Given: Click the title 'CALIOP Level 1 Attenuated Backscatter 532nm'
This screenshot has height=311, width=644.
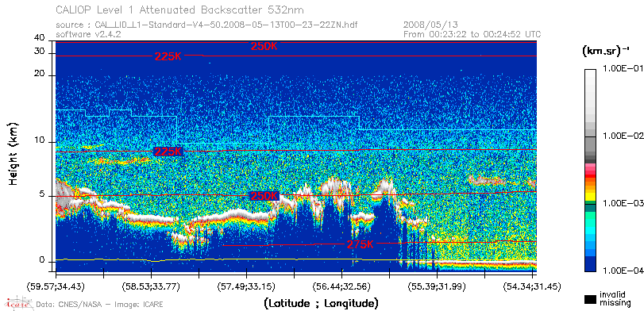Looking at the screenshot, I should pos(180,10).
